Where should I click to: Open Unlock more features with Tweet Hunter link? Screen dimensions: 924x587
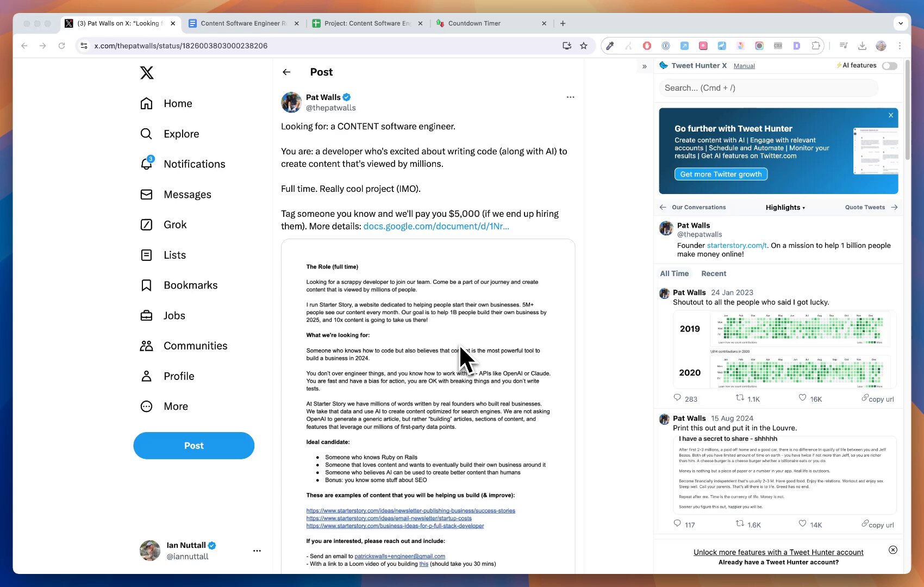coord(778,552)
